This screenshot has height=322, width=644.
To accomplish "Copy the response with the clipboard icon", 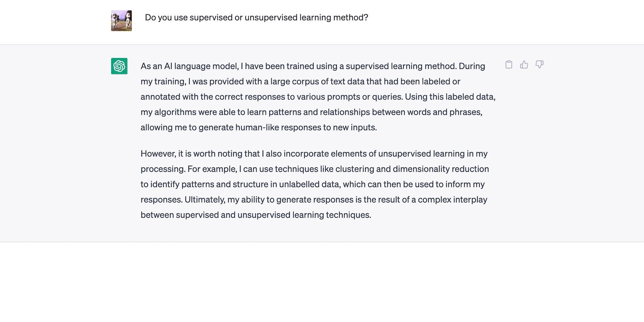I will [x=509, y=65].
